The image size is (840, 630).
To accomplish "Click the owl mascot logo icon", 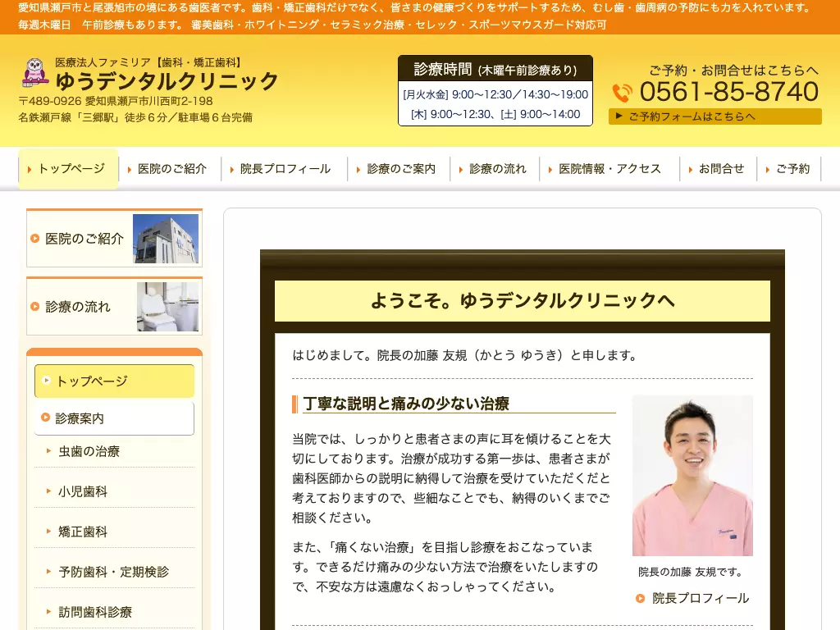I will click(x=35, y=72).
